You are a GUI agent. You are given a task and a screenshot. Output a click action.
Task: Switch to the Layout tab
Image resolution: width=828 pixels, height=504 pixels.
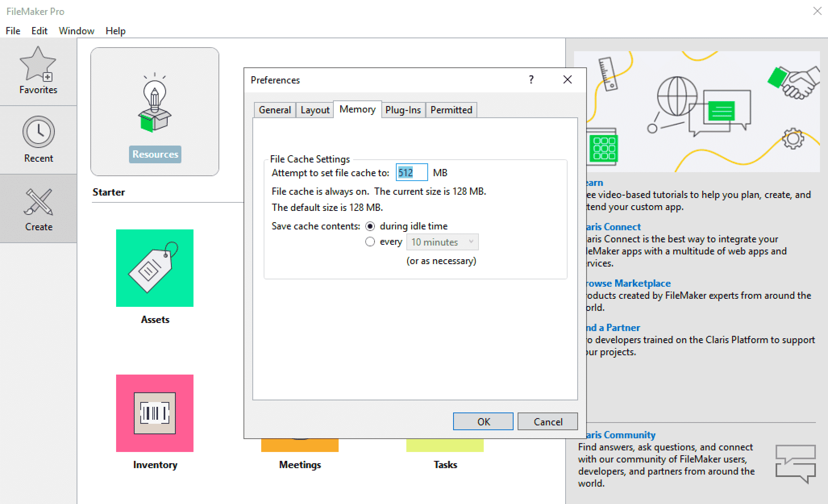click(315, 110)
